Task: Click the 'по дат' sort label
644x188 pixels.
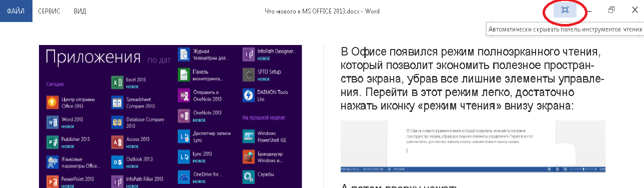Action: [159, 60]
